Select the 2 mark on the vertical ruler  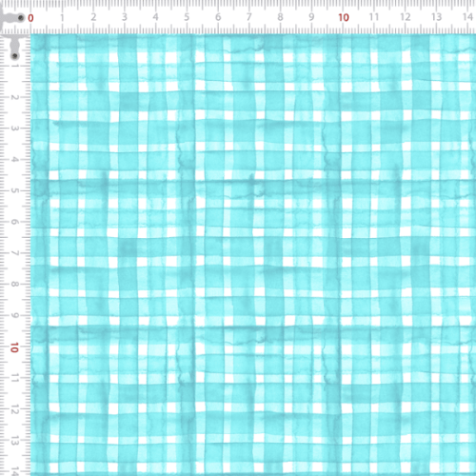point(14,97)
